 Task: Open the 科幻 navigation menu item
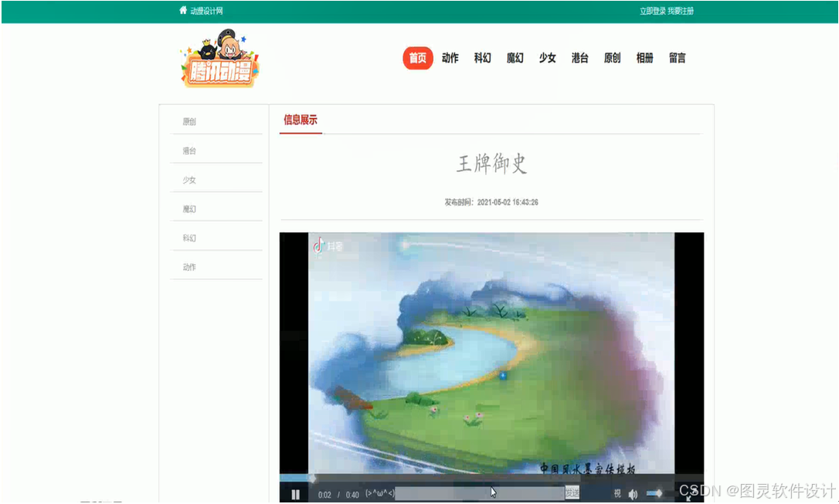[x=483, y=58]
